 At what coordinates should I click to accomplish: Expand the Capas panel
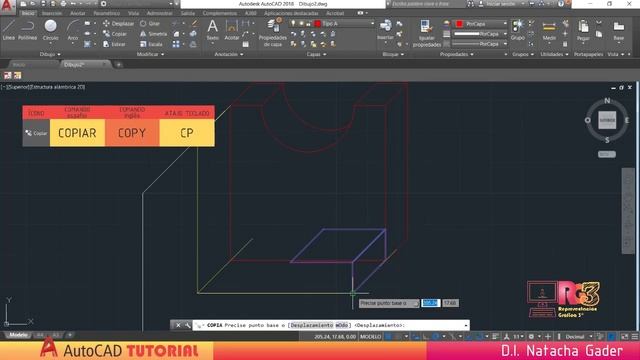tap(316, 54)
